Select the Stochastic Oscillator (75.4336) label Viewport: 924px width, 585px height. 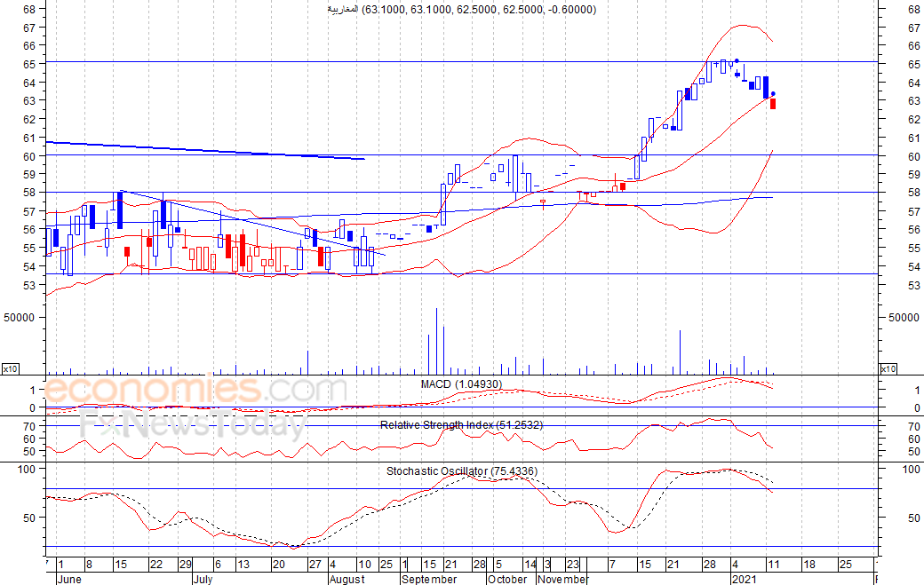tap(461, 470)
